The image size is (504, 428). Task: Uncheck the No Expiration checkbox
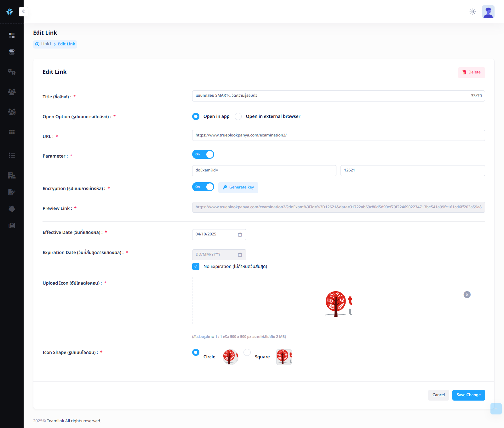196,266
